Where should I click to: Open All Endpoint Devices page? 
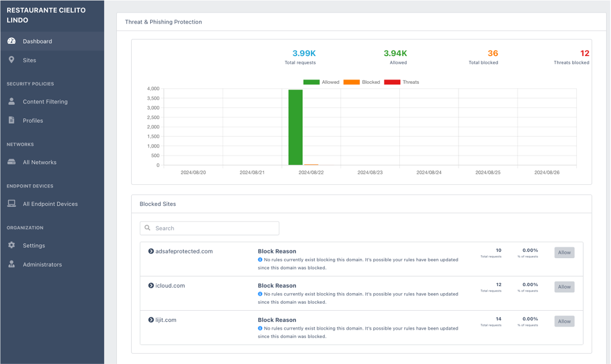coord(52,204)
